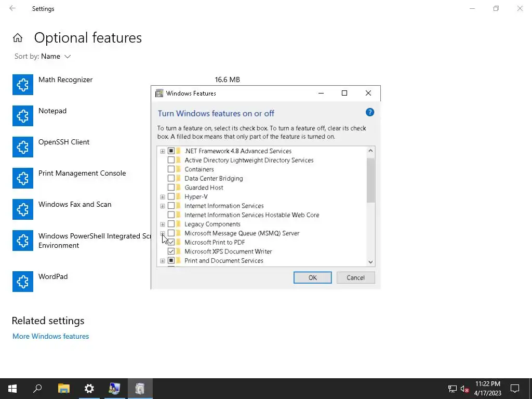Click the Control Panel taskbar icon
The width and height of the screenshot is (532, 399).
point(115,389)
